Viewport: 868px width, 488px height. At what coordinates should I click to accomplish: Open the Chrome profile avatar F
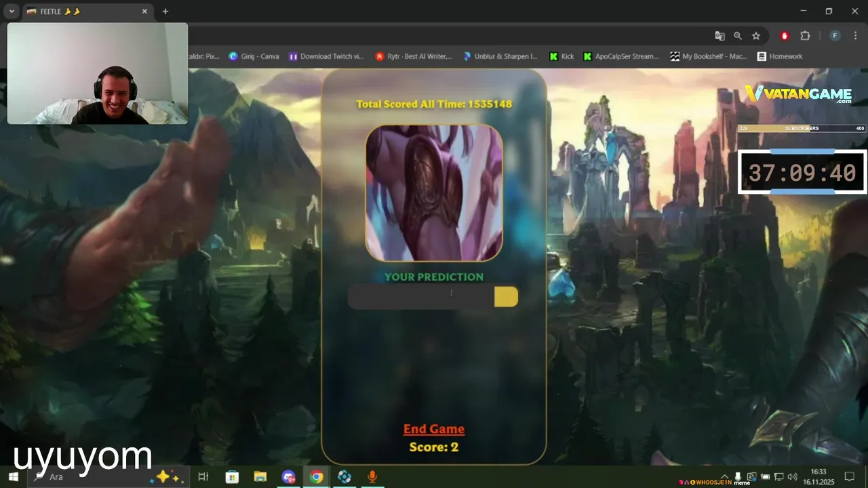point(835,36)
